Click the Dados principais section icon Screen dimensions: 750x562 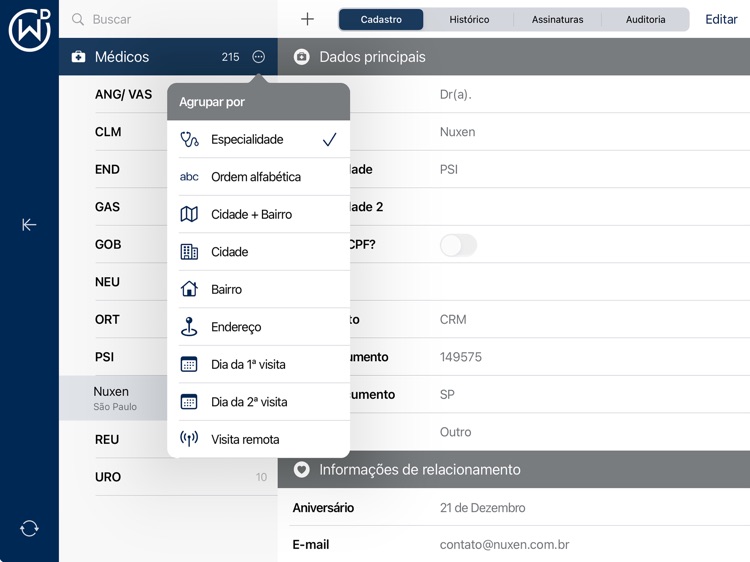[301, 57]
